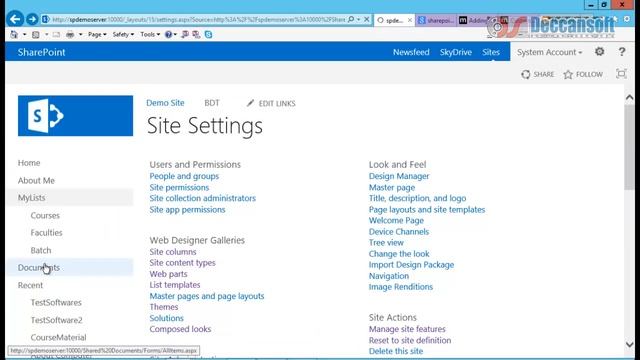Open Site app permissions link
Image resolution: width=640 pixels, height=360 pixels.
coord(187,209)
